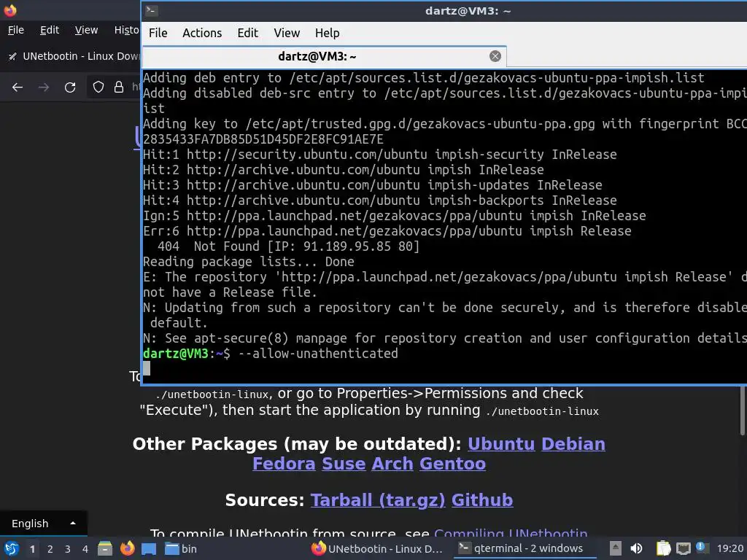Switch to workspace 4

pos(85,549)
